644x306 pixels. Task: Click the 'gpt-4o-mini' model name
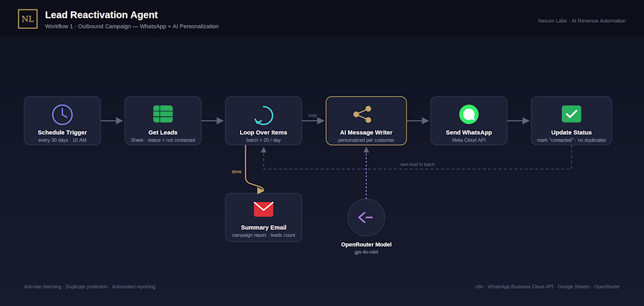pyautogui.click(x=366, y=252)
